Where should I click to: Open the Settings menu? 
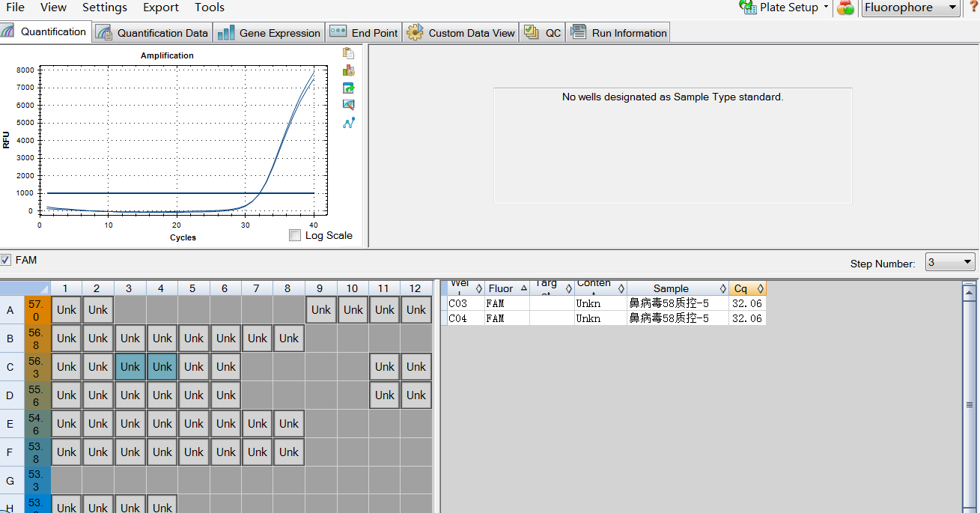point(105,7)
